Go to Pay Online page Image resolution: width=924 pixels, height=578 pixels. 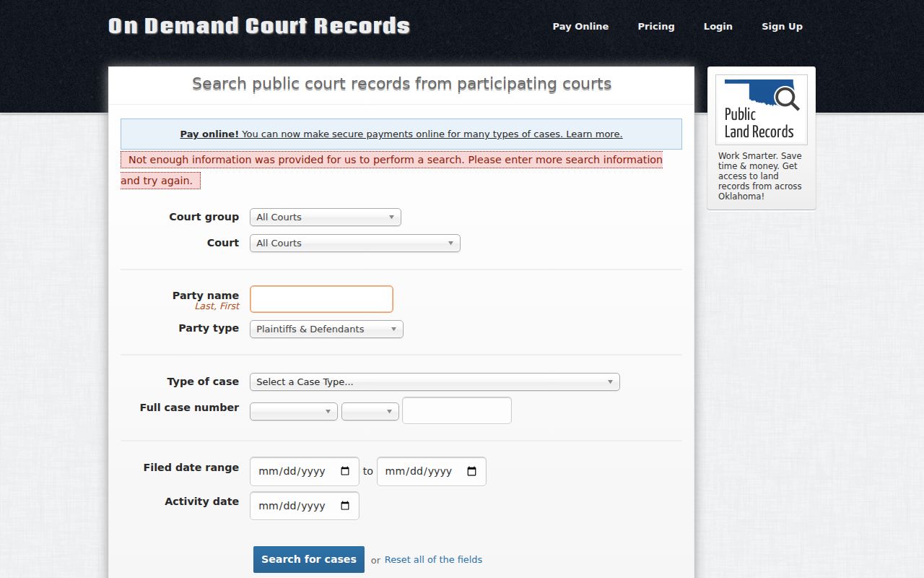580,27
